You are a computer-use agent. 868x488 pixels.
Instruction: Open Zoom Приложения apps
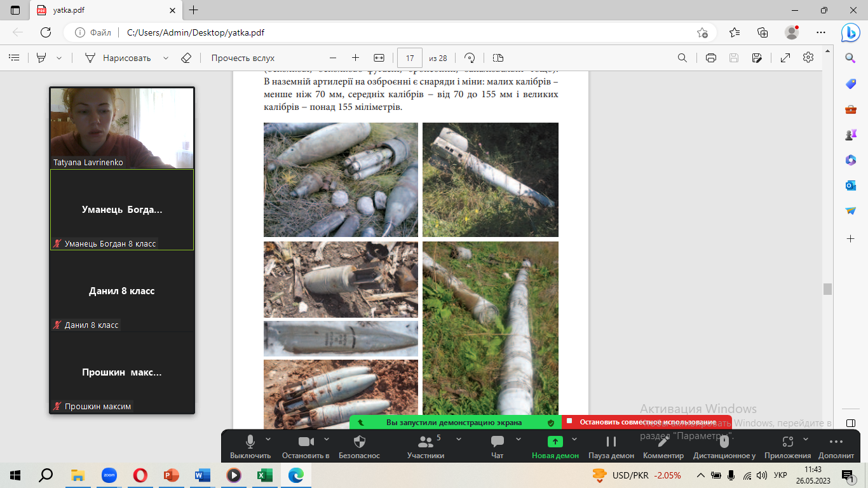[x=788, y=447]
